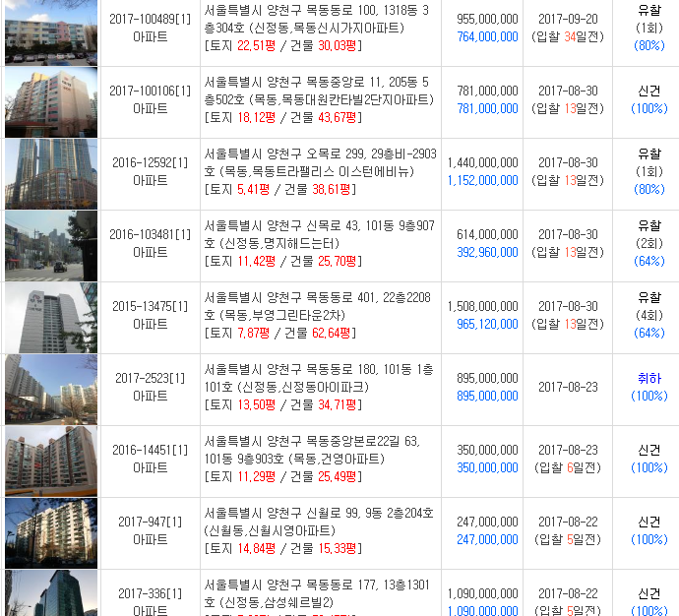Click bid date 2017-08-22 for 신월시영아파트
This screenshot has width=679, height=616.
click(x=568, y=523)
